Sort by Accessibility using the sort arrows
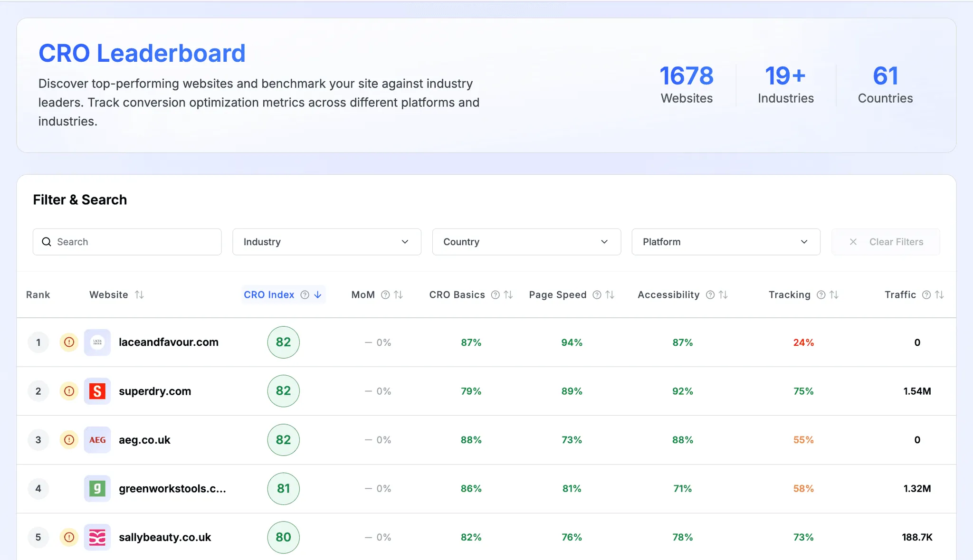Screen dimensions: 973x560 723,295
